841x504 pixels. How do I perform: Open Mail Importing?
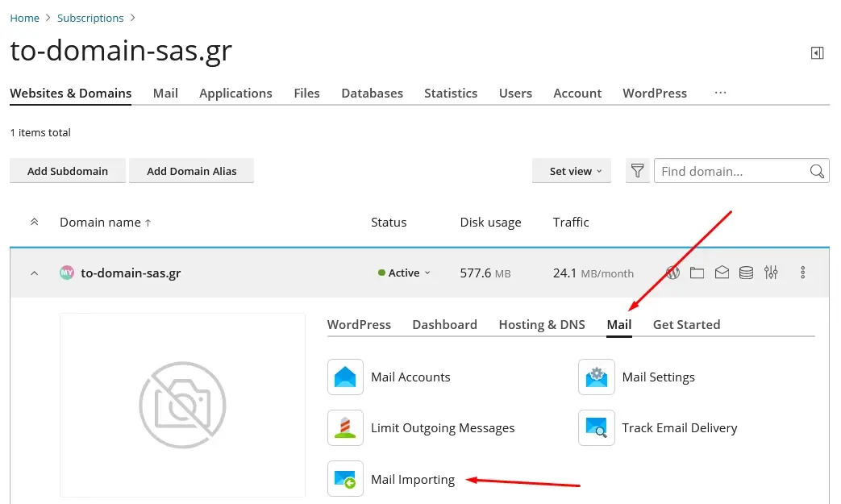[412, 480]
